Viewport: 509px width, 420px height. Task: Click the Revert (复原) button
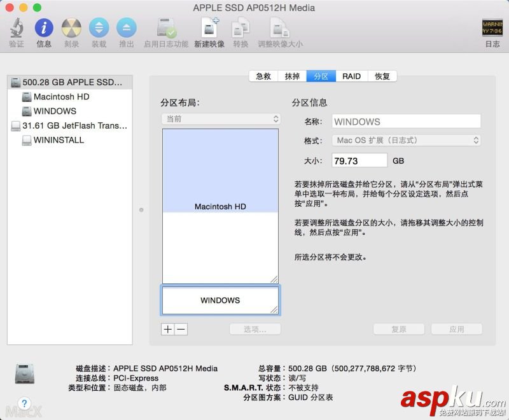399,329
